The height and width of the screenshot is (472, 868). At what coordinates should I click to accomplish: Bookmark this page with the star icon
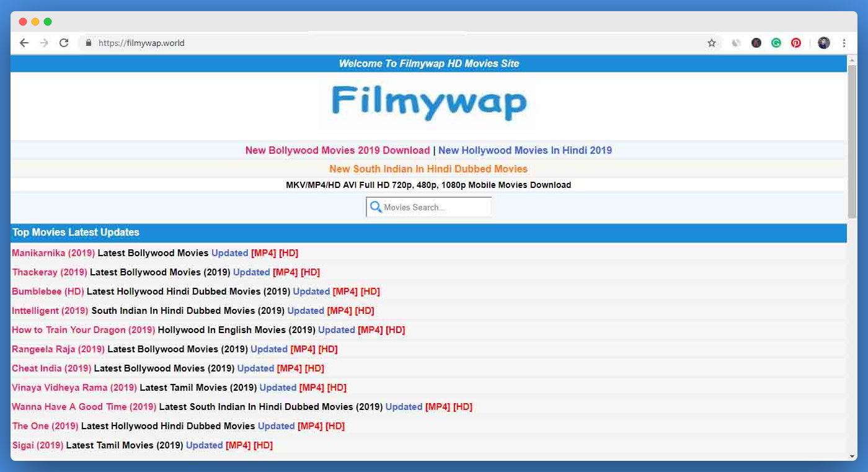point(712,43)
